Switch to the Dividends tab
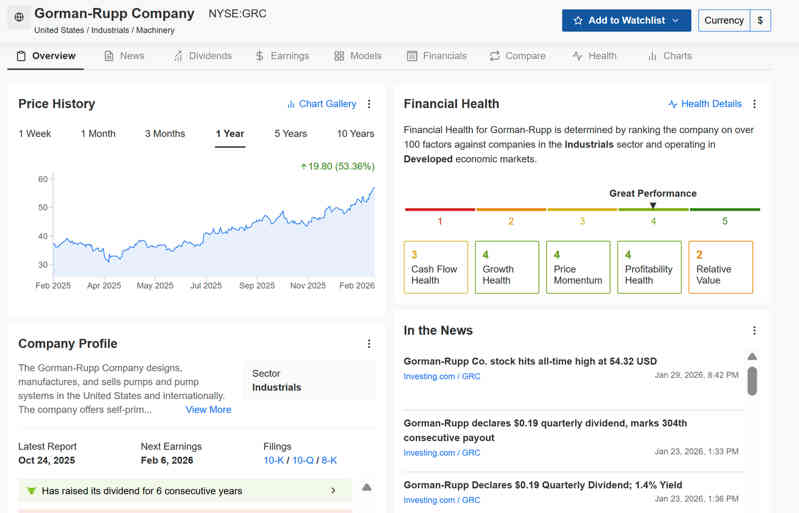799x513 pixels. [x=202, y=56]
